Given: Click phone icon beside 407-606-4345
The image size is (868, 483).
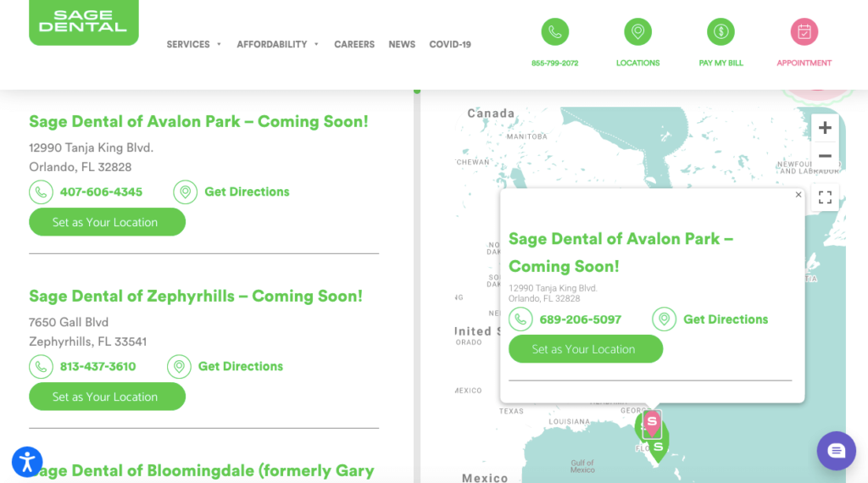Looking at the screenshot, I should tap(41, 192).
